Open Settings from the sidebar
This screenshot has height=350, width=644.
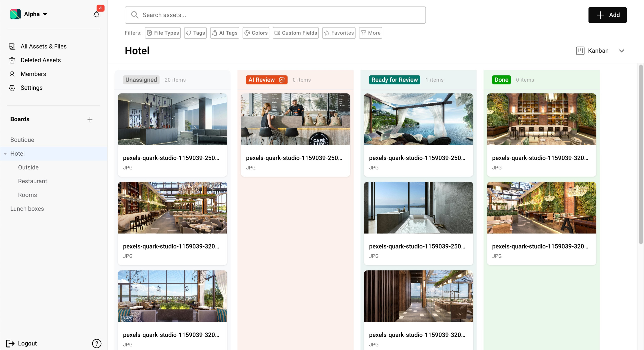click(x=31, y=88)
